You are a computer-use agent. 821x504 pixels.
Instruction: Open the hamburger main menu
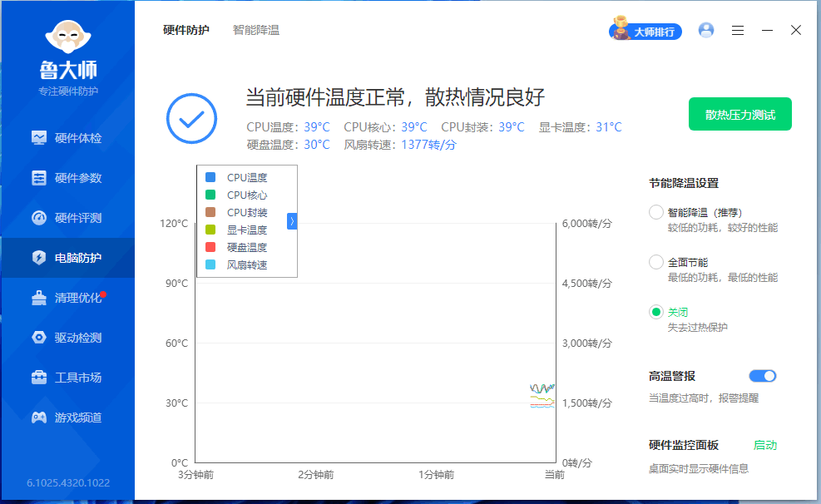tap(738, 31)
